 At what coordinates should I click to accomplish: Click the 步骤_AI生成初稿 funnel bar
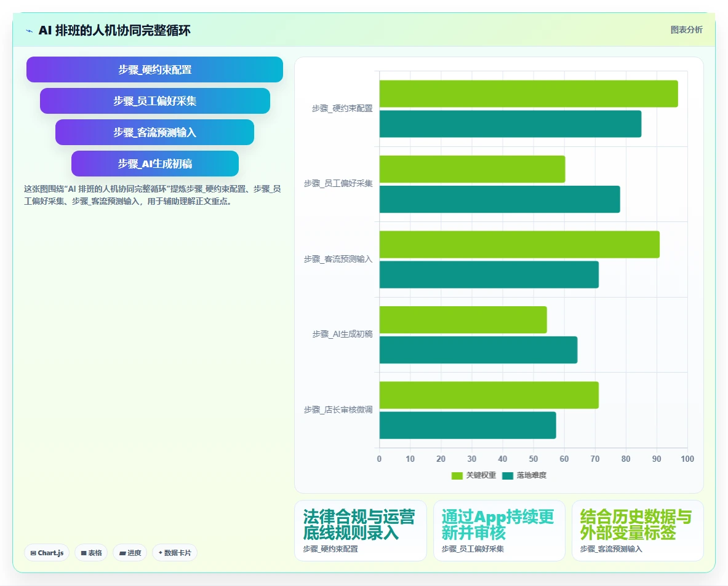154,164
